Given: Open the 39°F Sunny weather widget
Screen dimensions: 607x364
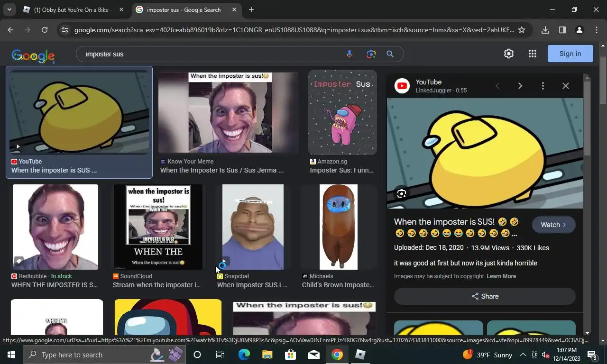Looking at the screenshot, I should [x=487, y=355].
